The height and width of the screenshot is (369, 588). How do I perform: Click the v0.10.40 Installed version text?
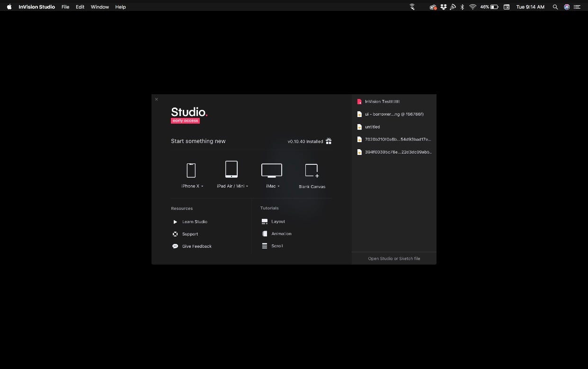[x=305, y=142]
